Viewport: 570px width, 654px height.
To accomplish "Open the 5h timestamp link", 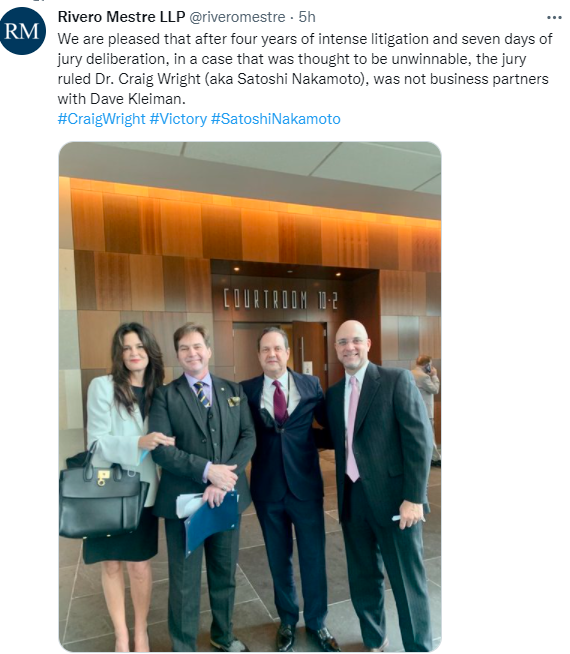I will pos(307,17).
